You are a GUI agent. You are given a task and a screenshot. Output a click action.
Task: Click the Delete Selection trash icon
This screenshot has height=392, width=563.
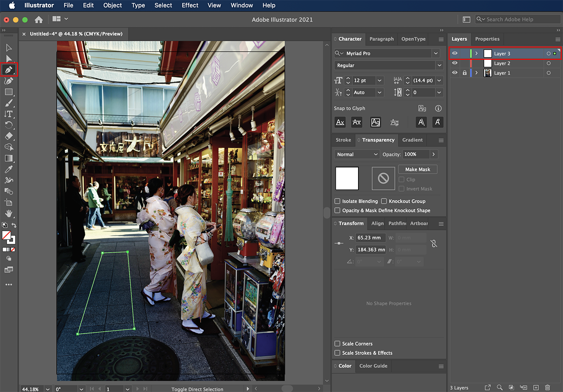548,388
